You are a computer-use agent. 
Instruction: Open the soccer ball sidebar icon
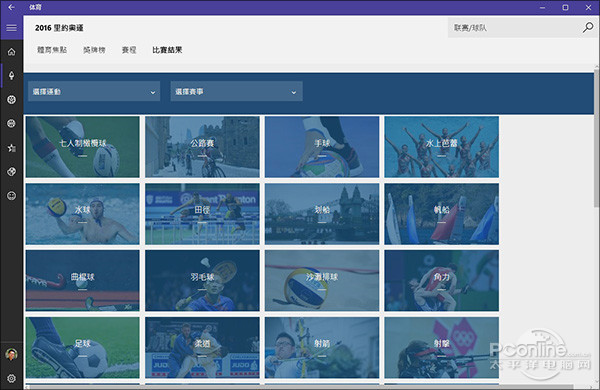(x=11, y=100)
